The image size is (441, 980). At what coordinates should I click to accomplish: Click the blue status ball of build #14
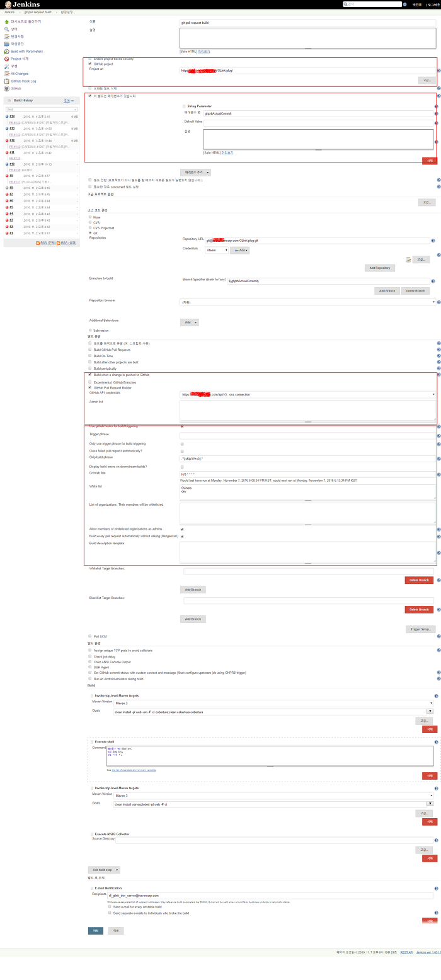pyautogui.click(x=6, y=117)
